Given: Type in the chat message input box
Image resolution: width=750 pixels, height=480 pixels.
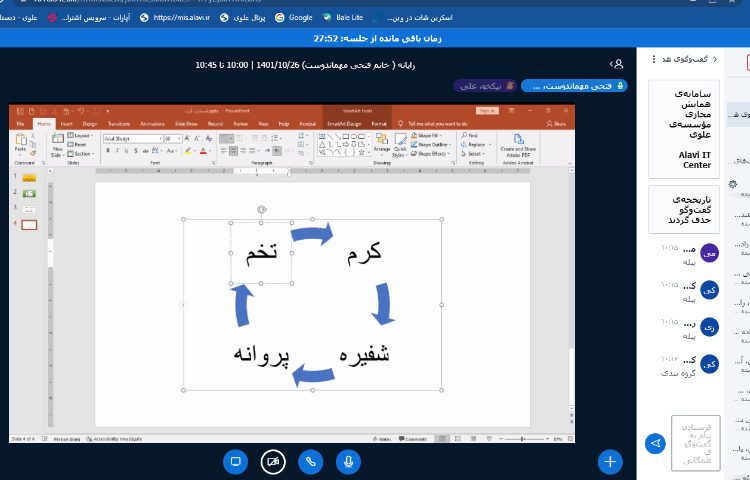Looking at the screenshot, I should tap(695, 441).
